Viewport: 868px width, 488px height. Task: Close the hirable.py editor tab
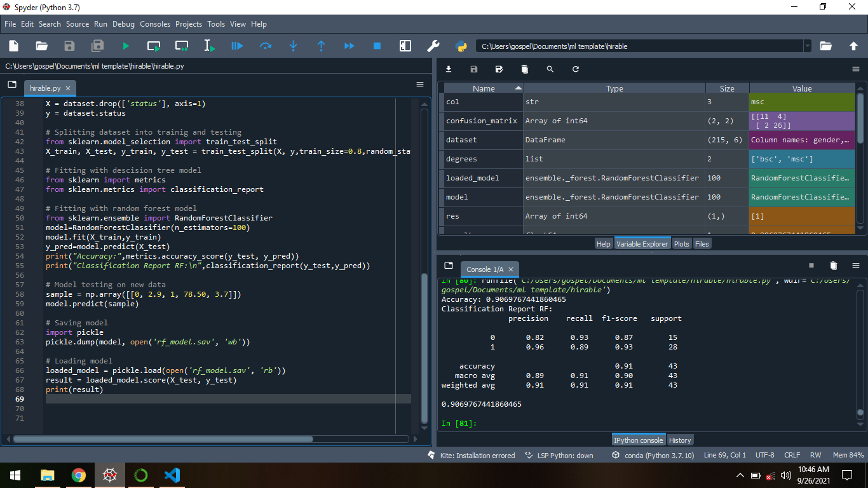[x=68, y=88]
